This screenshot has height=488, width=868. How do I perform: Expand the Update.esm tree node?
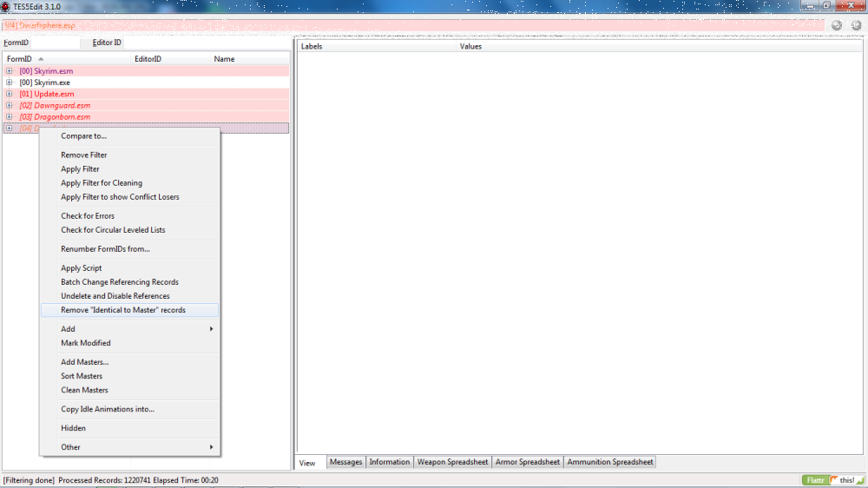point(10,94)
